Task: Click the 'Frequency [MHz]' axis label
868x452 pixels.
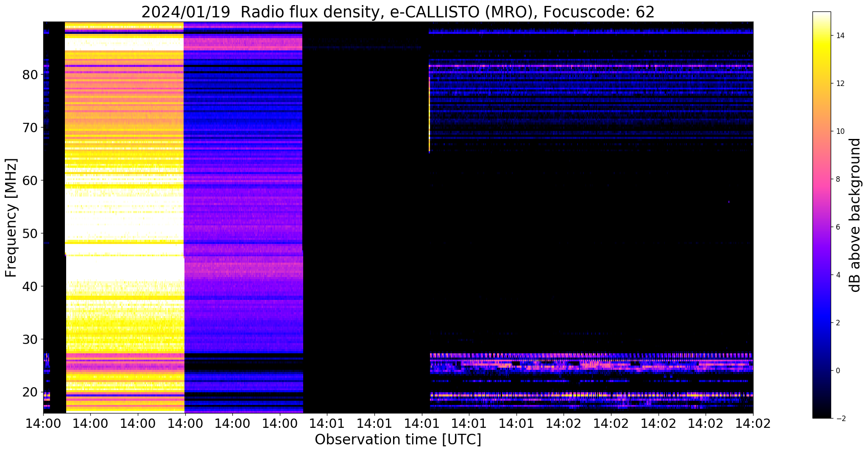Action: click(x=11, y=218)
